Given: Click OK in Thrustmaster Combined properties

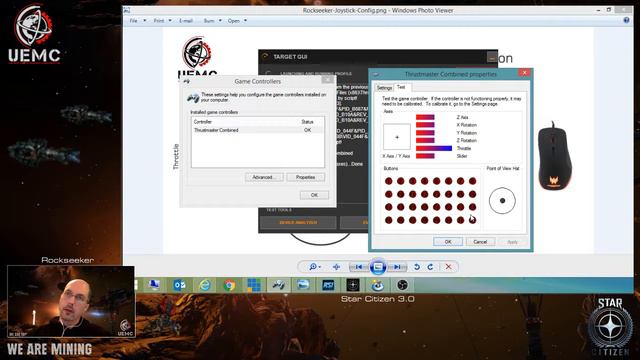Looking at the screenshot, I should point(448,242).
